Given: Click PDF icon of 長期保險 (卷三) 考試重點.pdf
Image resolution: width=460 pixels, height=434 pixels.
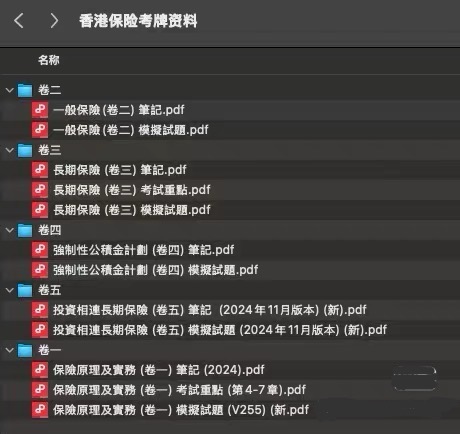Looking at the screenshot, I should coord(40,190).
